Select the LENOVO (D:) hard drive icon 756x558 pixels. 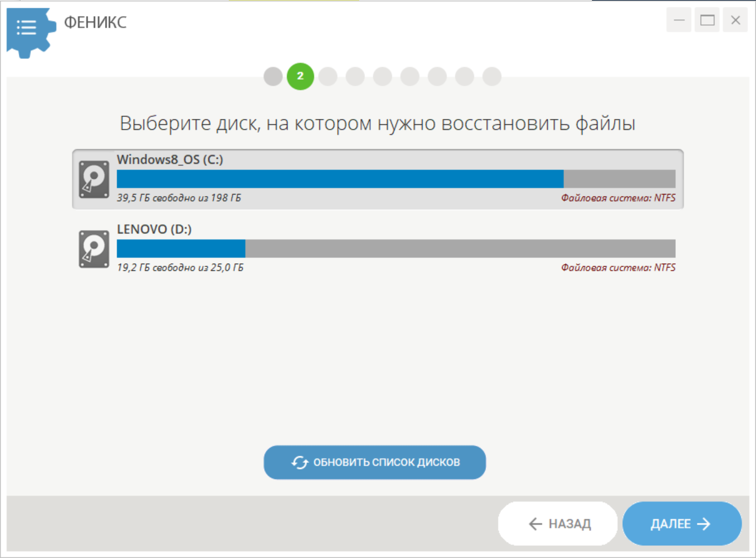(x=94, y=249)
